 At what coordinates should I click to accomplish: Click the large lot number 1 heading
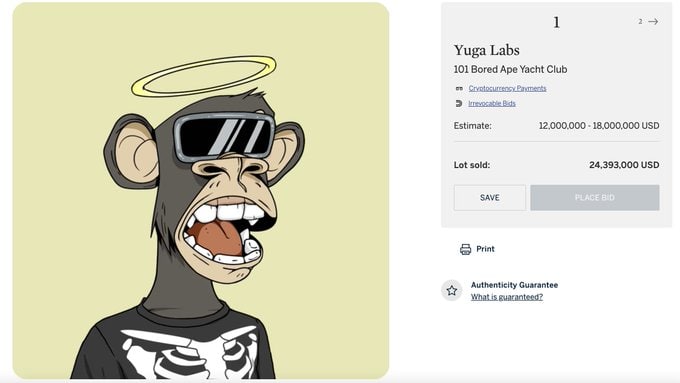click(x=556, y=22)
